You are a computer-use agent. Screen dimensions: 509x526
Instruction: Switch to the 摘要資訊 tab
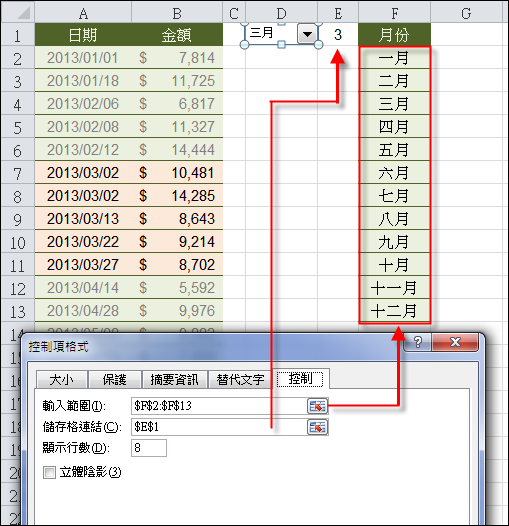click(x=174, y=380)
